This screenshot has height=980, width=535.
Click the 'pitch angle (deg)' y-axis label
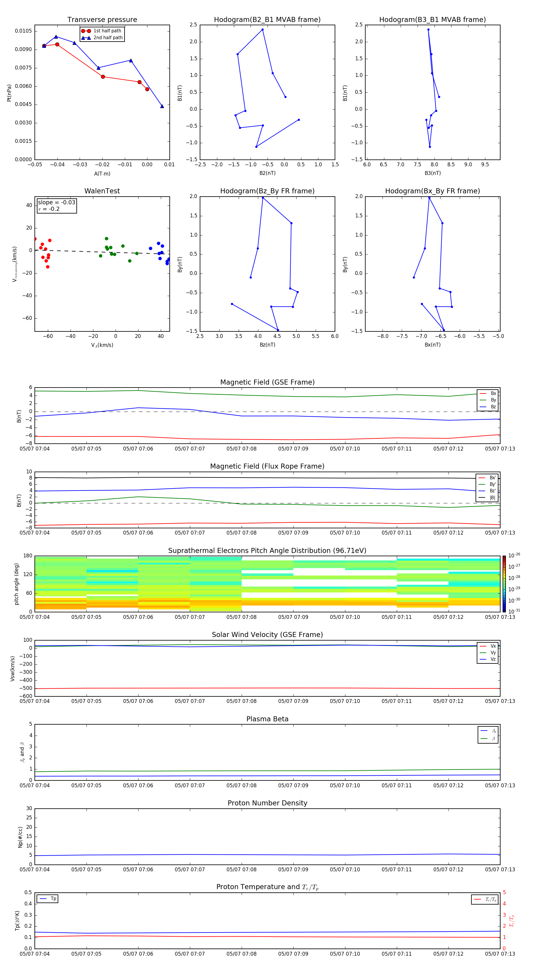[16, 584]
